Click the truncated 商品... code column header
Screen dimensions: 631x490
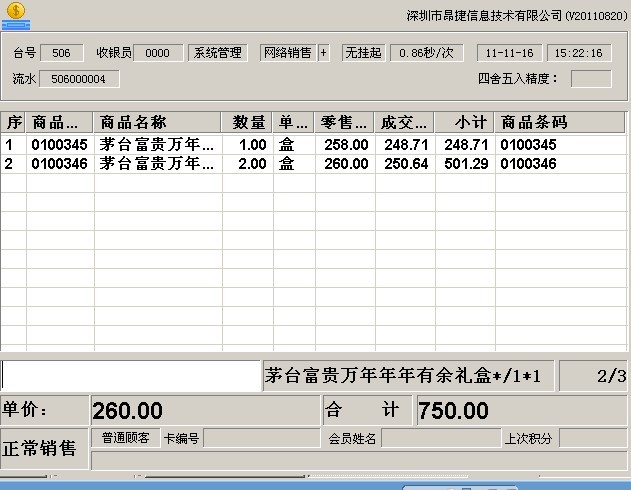point(60,122)
